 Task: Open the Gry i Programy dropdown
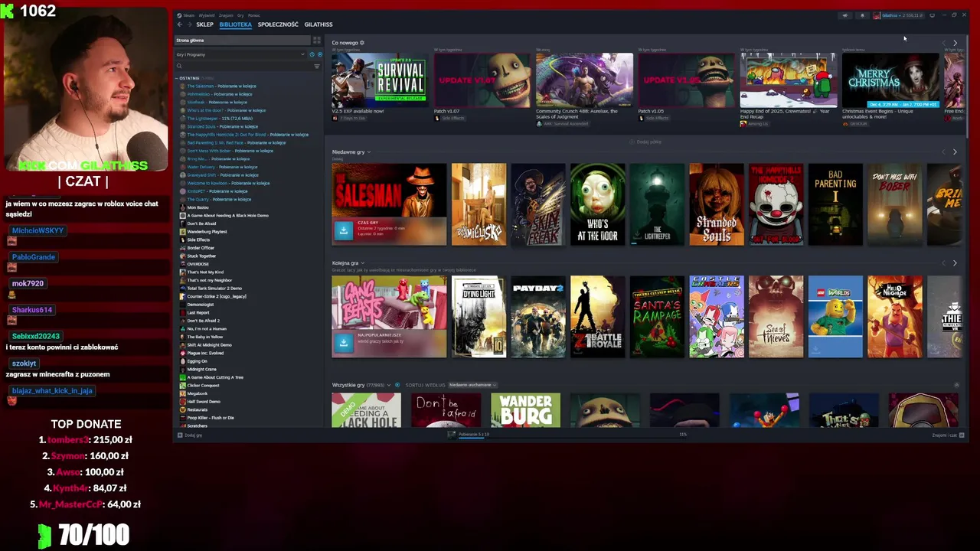coord(240,54)
